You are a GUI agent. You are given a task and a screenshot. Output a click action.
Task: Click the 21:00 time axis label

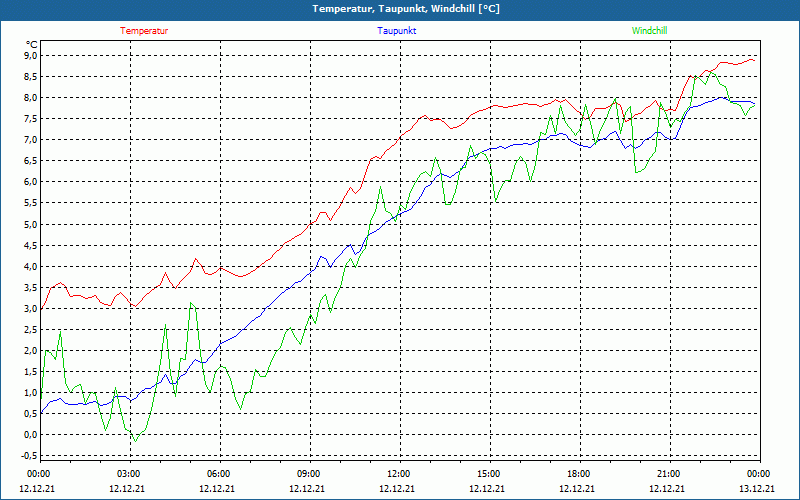point(667,474)
